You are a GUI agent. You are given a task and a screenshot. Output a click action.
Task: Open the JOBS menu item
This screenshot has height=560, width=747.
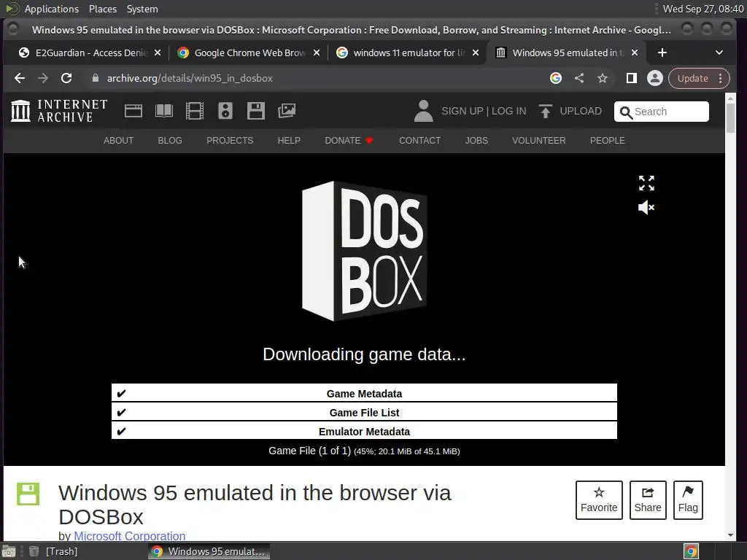[476, 141]
